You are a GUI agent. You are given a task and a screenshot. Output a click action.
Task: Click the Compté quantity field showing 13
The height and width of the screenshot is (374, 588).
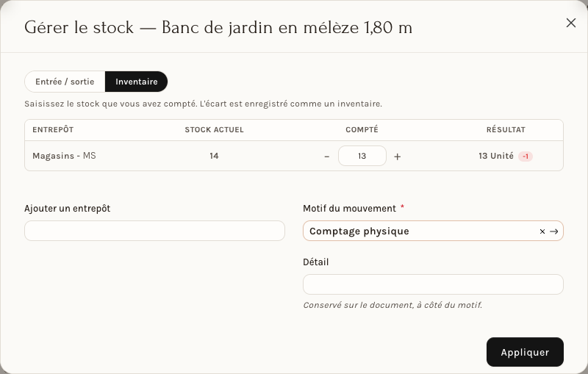[362, 156]
